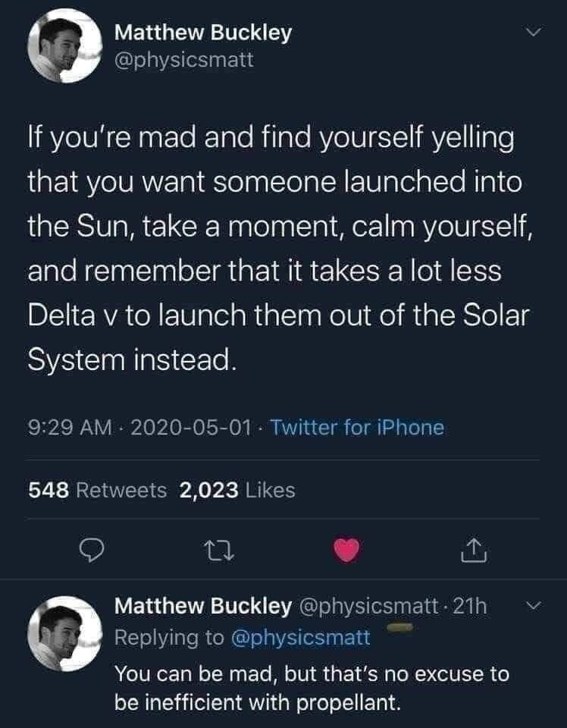Image resolution: width=567 pixels, height=728 pixels.
Task: Open the Twitter for iPhone link
Action: (x=357, y=427)
